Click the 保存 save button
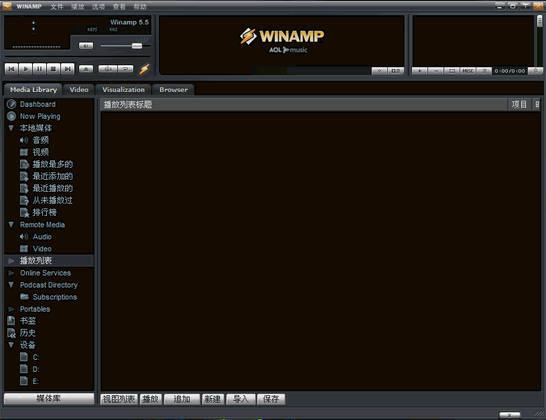The image size is (546, 420). point(271,399)
